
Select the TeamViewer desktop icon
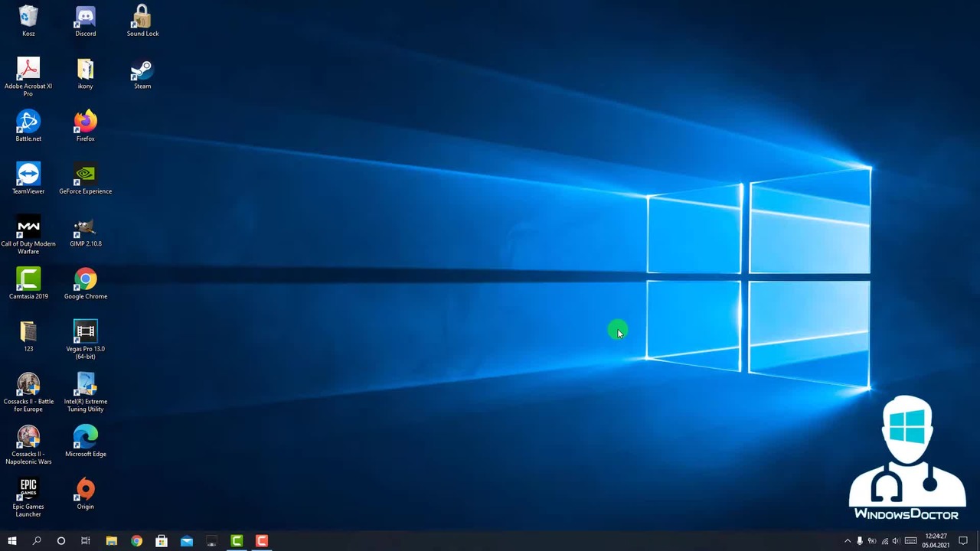[x=28, y=179]
